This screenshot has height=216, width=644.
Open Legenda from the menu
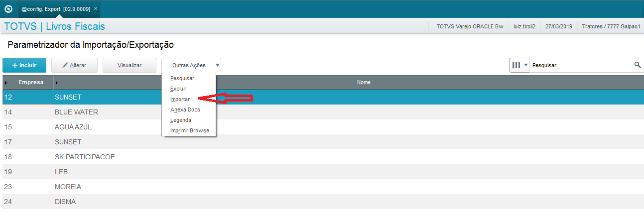tap(181, 120)
